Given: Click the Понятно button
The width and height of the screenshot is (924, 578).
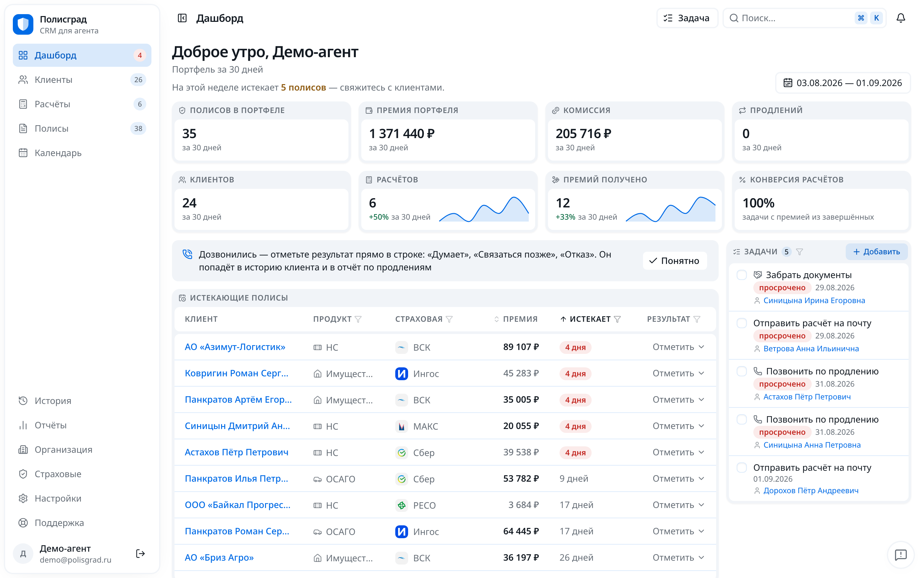Looking at the screenshot, I should [x=674, y=261].
